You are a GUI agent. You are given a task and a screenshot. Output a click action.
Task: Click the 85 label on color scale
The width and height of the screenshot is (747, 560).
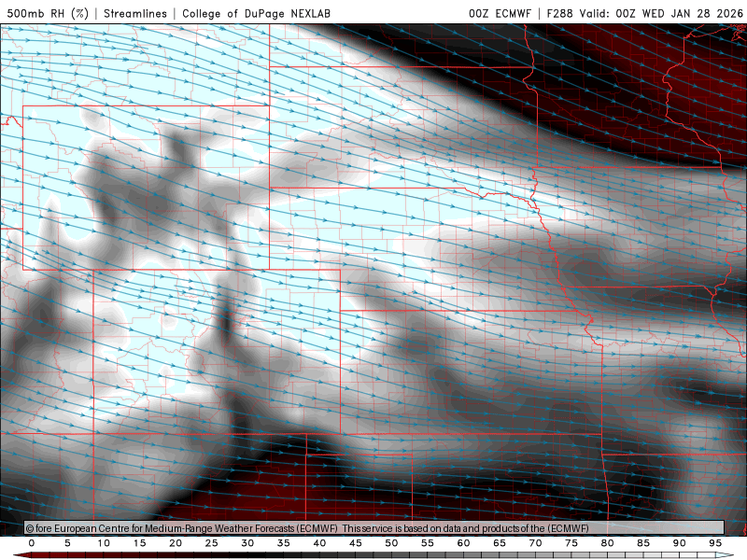(643, 543)
